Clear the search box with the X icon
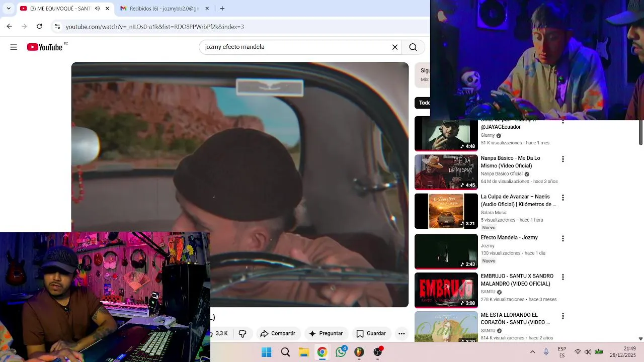This screenshot has height=362, width=644. click(395, 47)
